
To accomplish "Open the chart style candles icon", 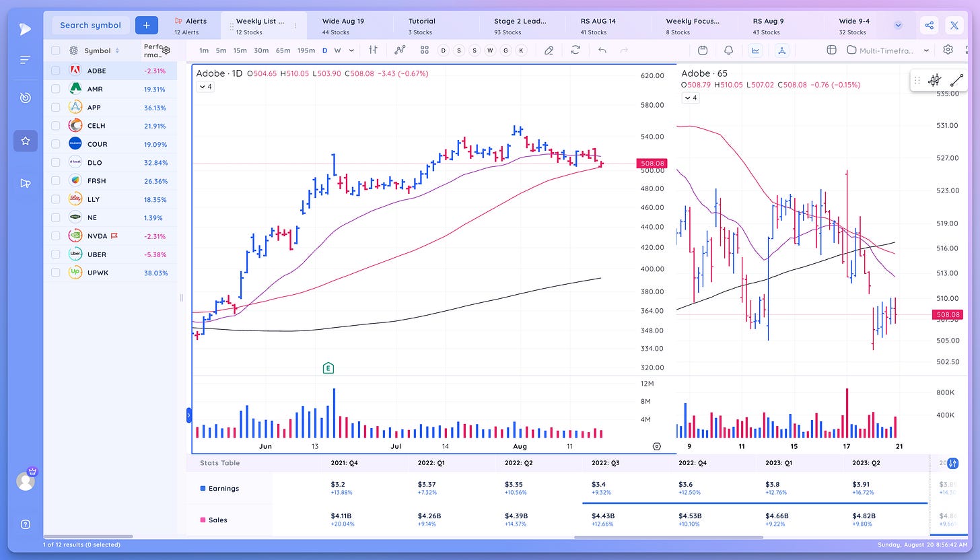I will tap(373, 50).
